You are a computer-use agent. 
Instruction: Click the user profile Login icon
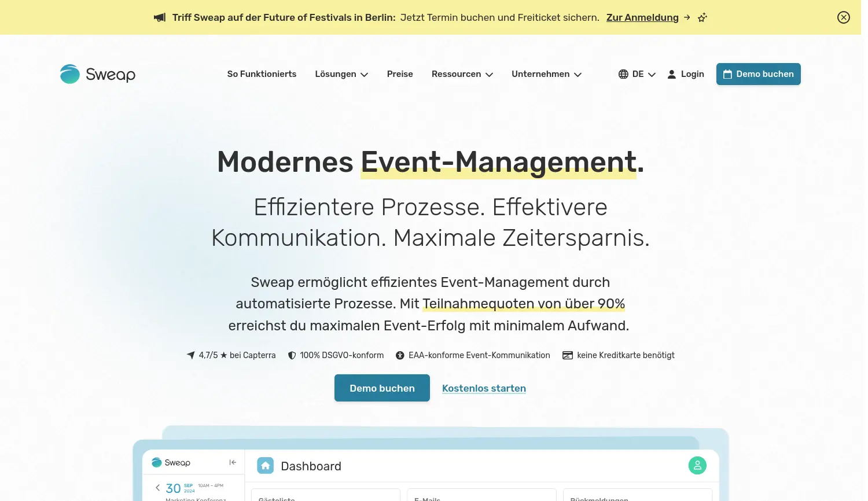671,74
